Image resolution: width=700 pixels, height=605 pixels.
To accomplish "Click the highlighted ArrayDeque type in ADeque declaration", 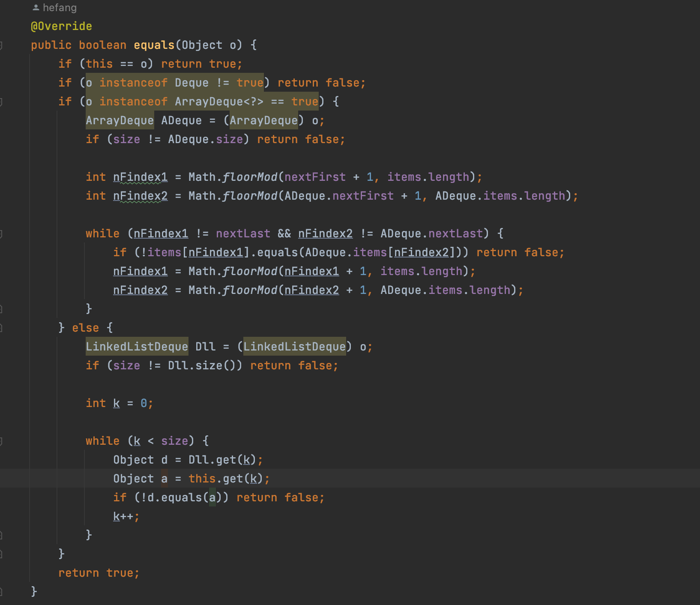I will click(x=120, y=120).
